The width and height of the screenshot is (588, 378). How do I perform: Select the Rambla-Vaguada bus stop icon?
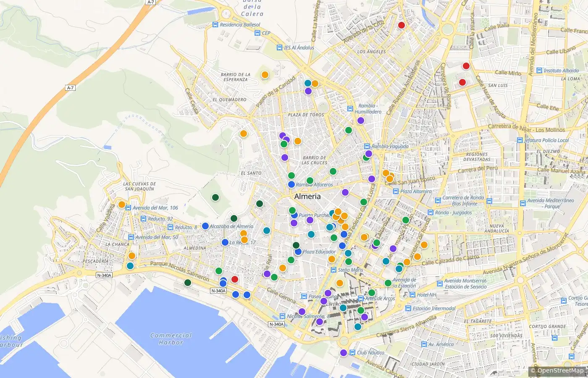tap(367, 147)
